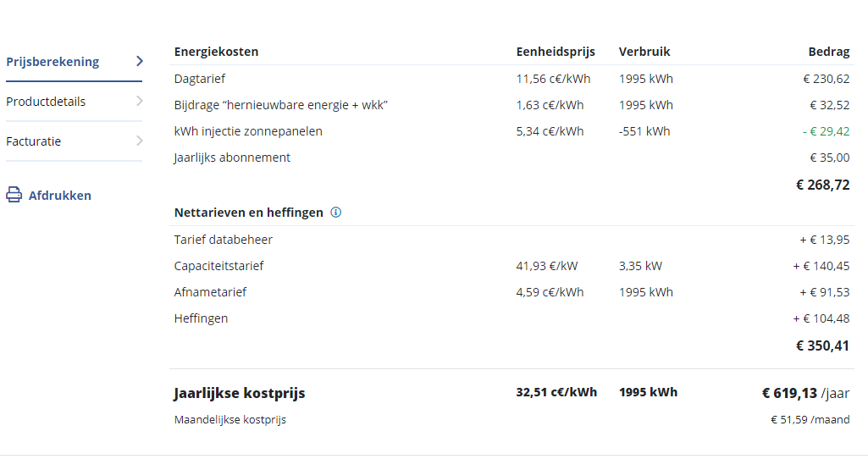Click the printer icon beside Afdrukken
Screen dimensions: 868x459
(x=14, y=195)
